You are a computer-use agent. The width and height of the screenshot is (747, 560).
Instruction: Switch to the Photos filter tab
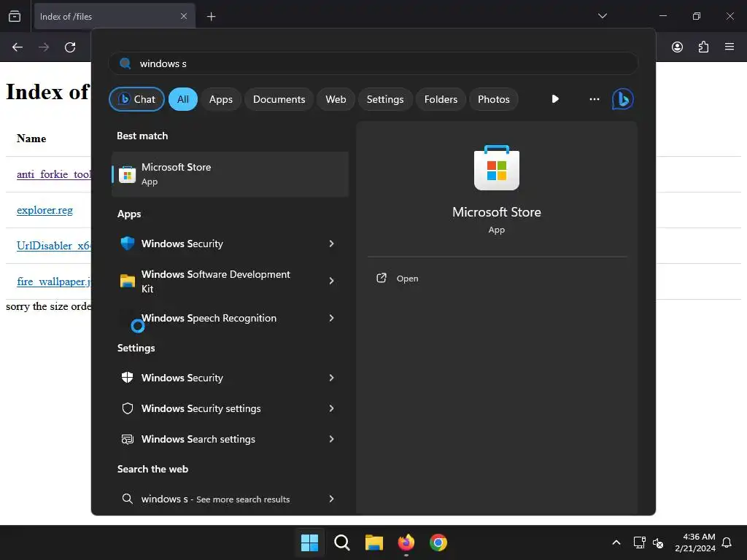pos(494,99)
